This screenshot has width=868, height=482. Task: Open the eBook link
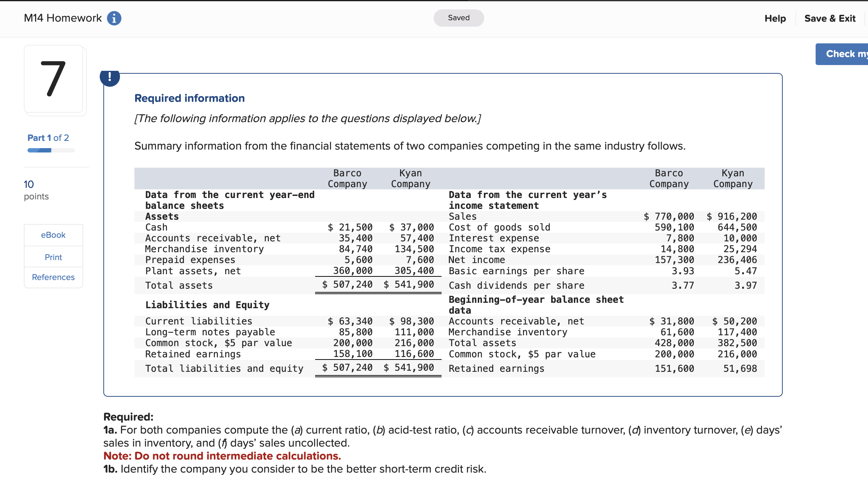pos(53,235)
